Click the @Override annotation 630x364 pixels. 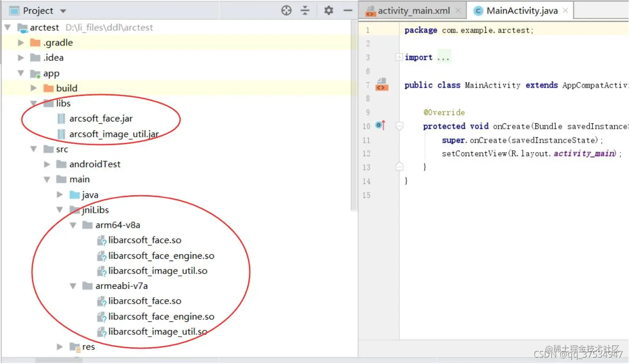click(444, 112)
